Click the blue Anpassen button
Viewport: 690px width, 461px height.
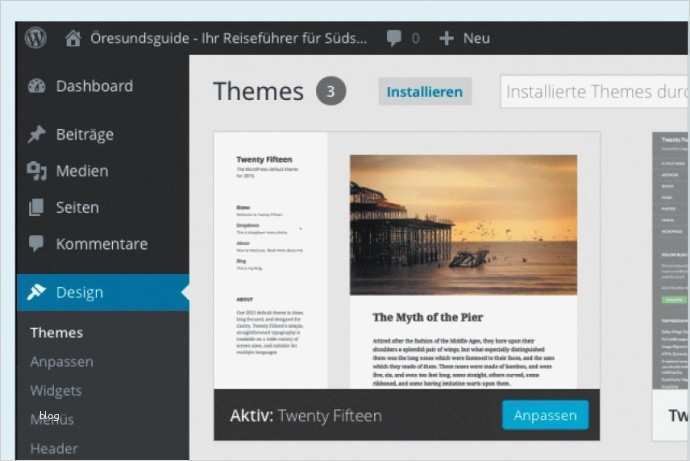point(545,415)
